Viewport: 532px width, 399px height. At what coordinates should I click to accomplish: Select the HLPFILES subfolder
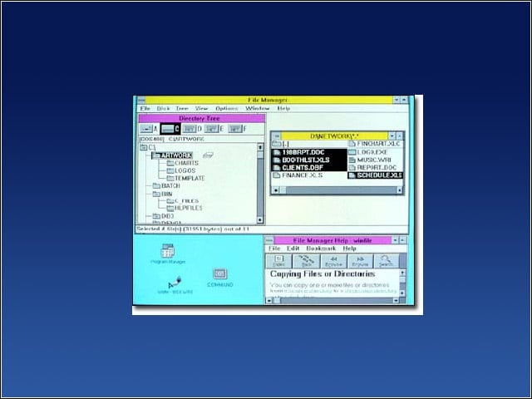click(185, 208)
